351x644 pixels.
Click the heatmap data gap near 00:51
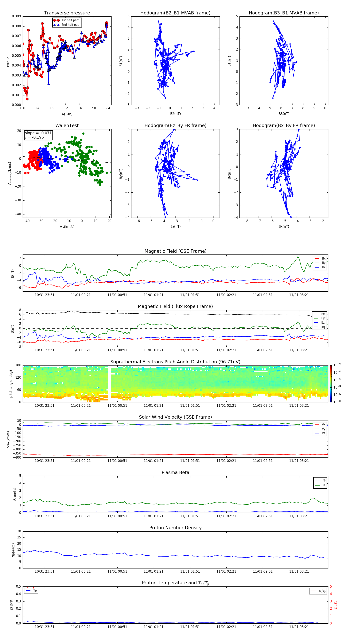pos(109,384)
